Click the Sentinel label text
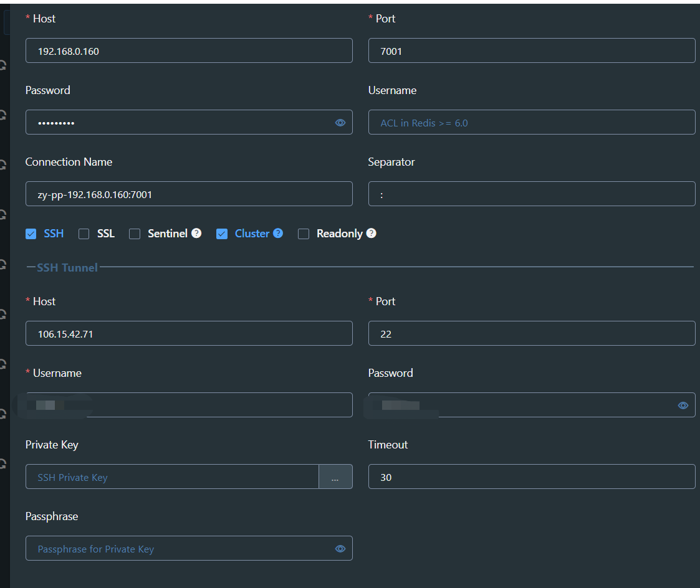This screenshot has height=588, width=700. coord(168,234)
